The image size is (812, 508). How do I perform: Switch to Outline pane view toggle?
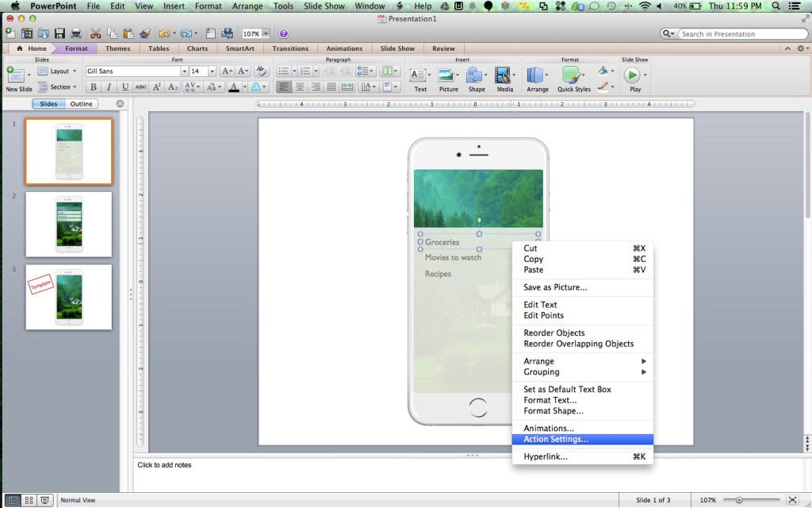pyautogui.click(x=82, y=104)
